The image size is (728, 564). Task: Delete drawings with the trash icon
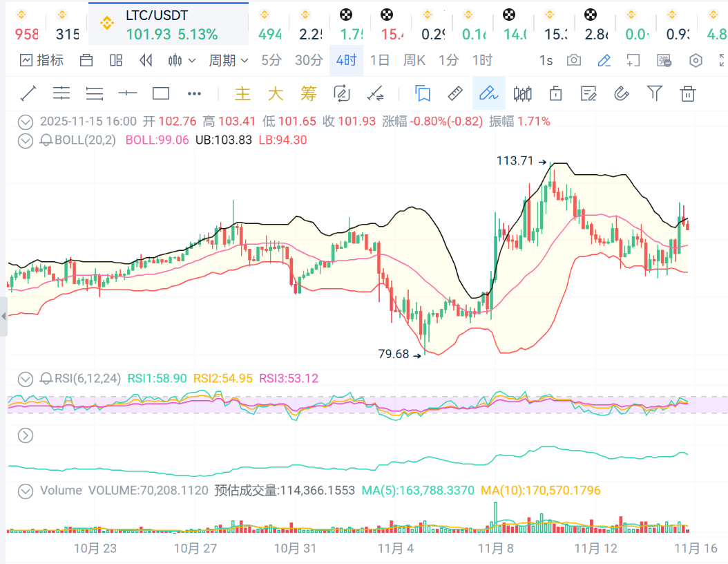point(687,93)
